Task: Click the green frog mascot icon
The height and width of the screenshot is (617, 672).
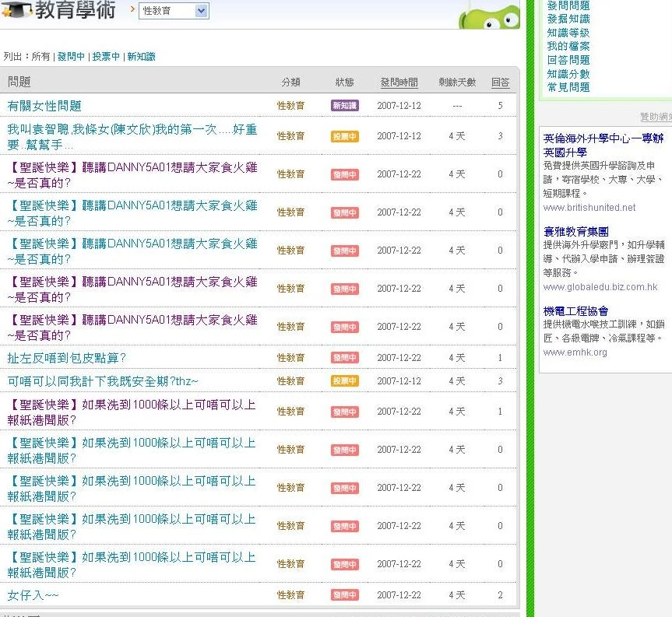Action: [491, 16]
